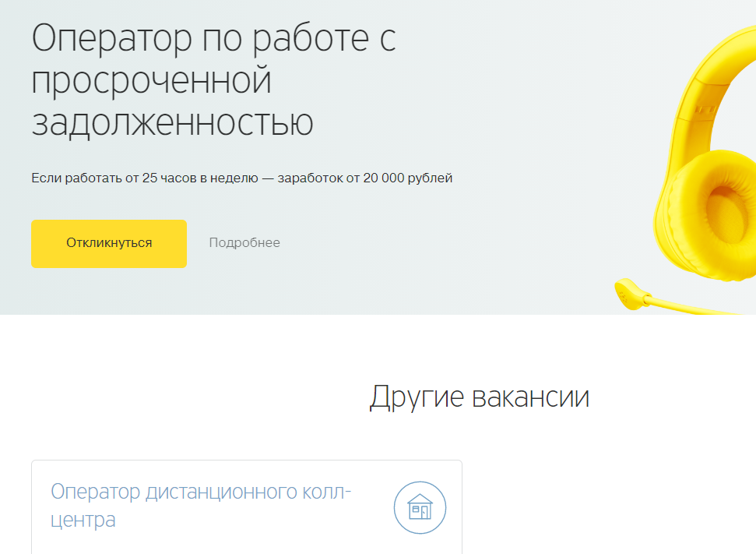Click the house icon in the vacancy card
756x554 pixels.
(x=420, y=508)
